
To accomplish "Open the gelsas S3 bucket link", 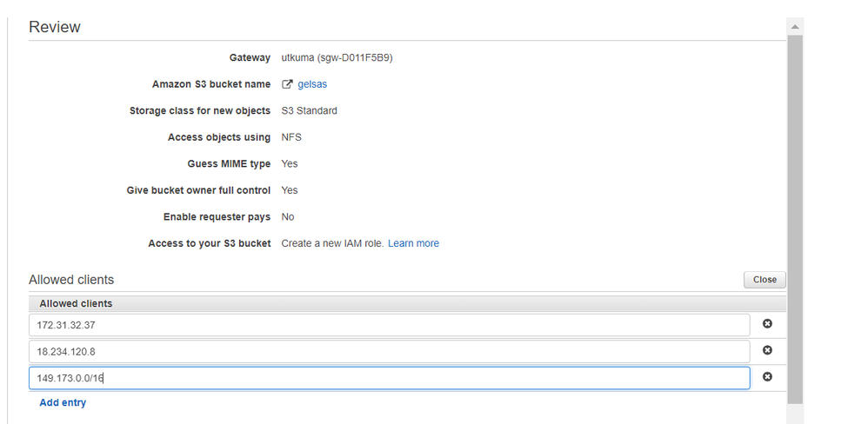I will pyautogui.click(x=312, y=84).
